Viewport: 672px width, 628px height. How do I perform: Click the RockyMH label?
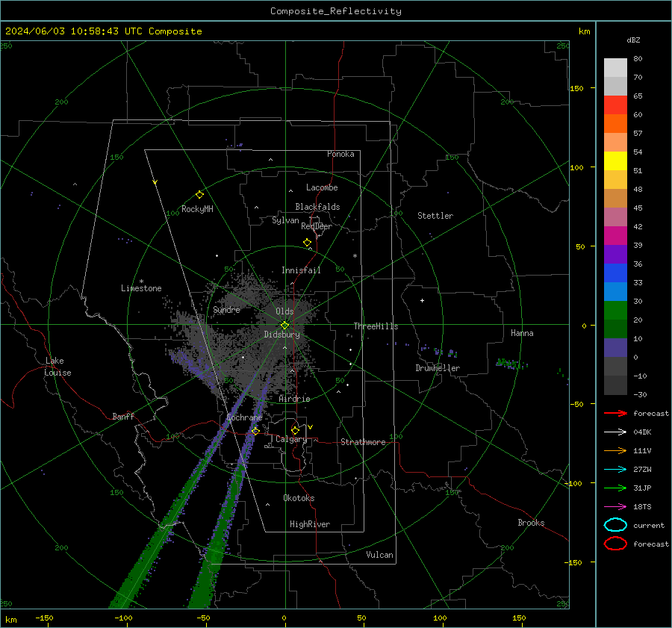tap(197, 209)
